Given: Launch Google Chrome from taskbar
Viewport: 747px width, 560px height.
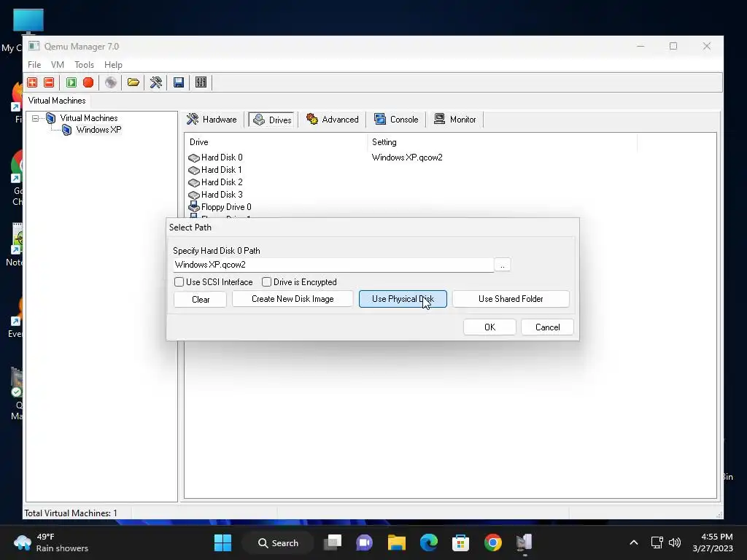Looking at the screenshot, I should (x=493, y=542).
